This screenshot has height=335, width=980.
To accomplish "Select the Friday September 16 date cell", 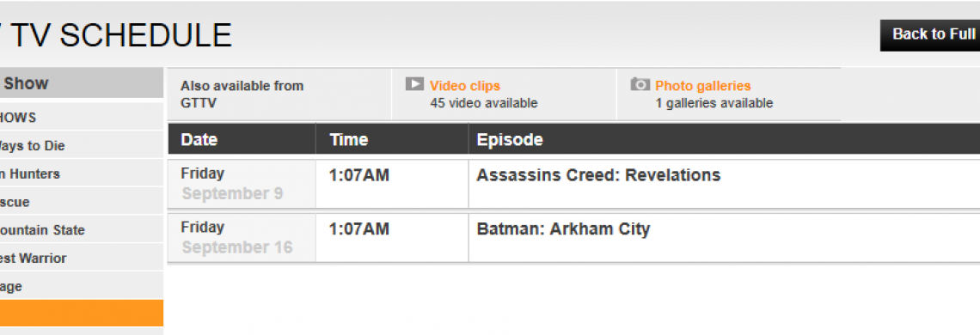I will [x=242, y=238].
